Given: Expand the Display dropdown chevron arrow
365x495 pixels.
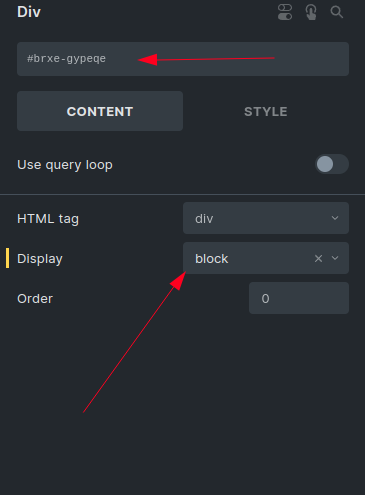Looking at the screenshot, I should pyautogui.click(x=335, y=258).
